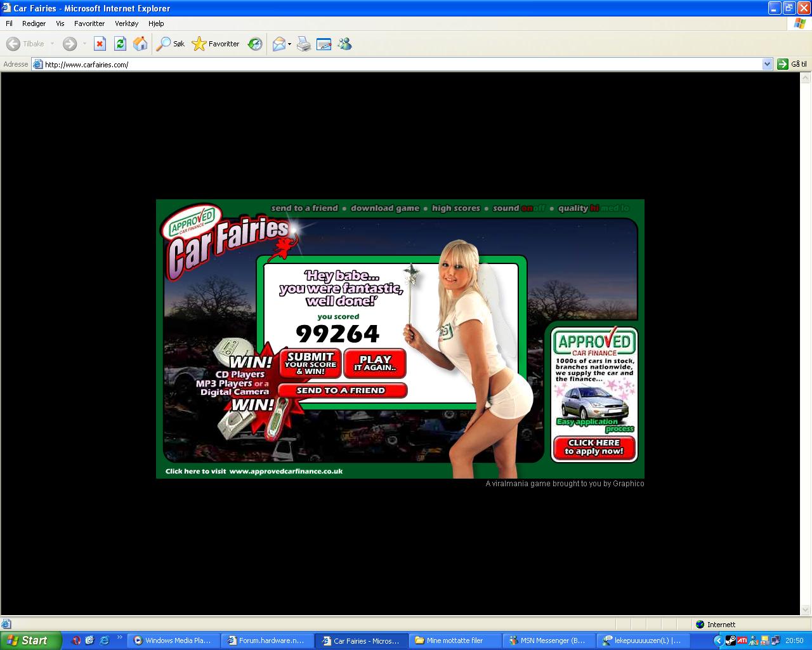Screen dimensions: 812x650
Task: Click the score text 99264
Action: (x=337, y=334)
